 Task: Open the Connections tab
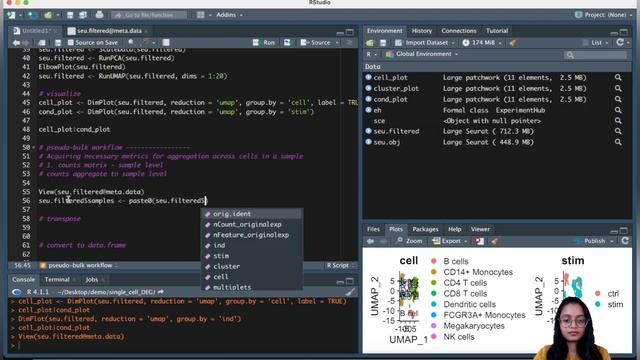tap(459, 31)
